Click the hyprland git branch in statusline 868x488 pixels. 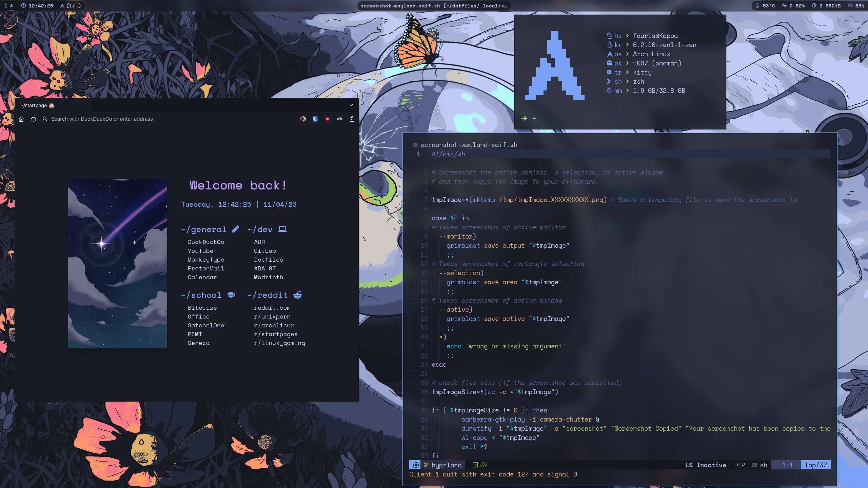tap(443, 465)
